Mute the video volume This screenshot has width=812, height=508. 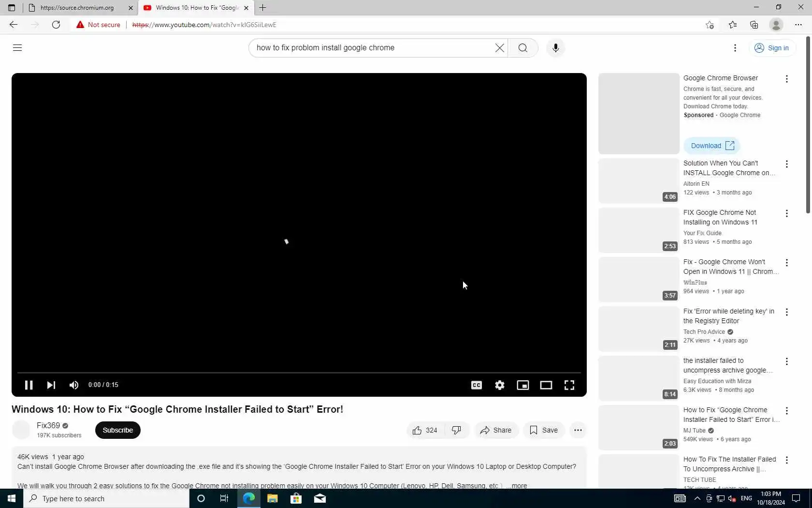[x=73, y=385]
